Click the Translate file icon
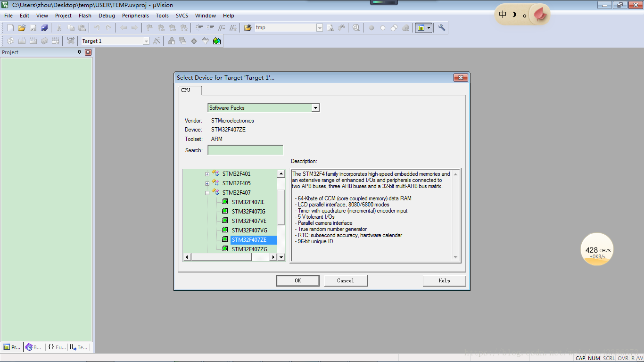The height and width of the screenshot is (362, 644). coord(10,41)
